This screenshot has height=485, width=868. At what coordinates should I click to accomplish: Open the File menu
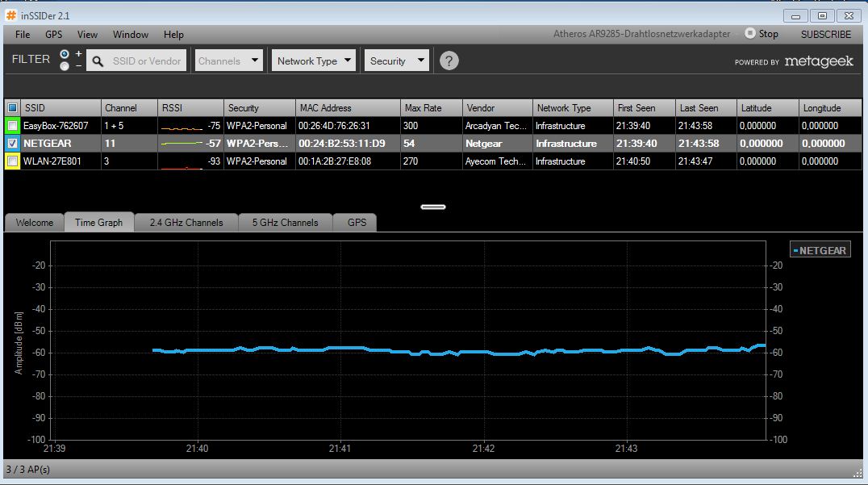pos(23,35)
